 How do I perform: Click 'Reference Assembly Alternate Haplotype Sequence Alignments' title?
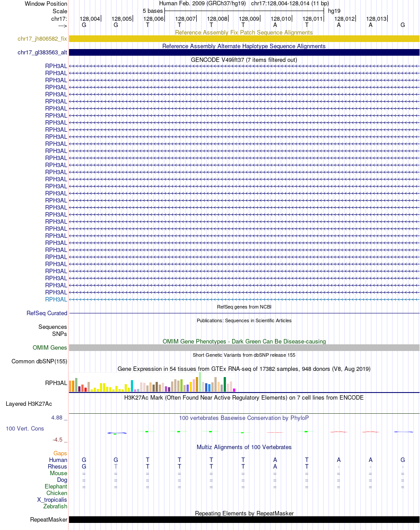coord(244,46)
